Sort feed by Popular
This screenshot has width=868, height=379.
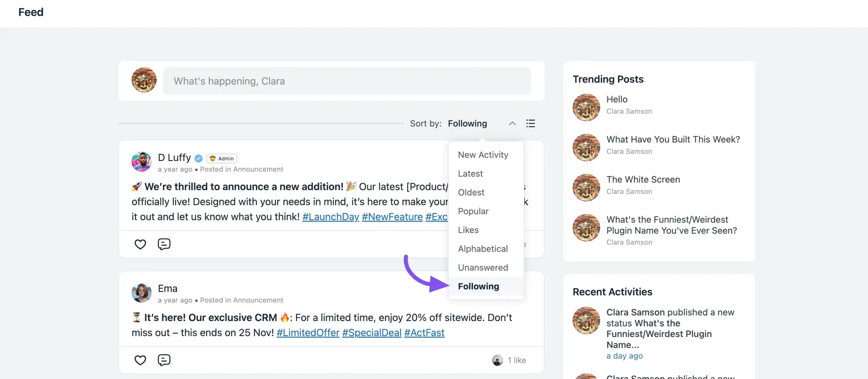click(x=473, y=211)
